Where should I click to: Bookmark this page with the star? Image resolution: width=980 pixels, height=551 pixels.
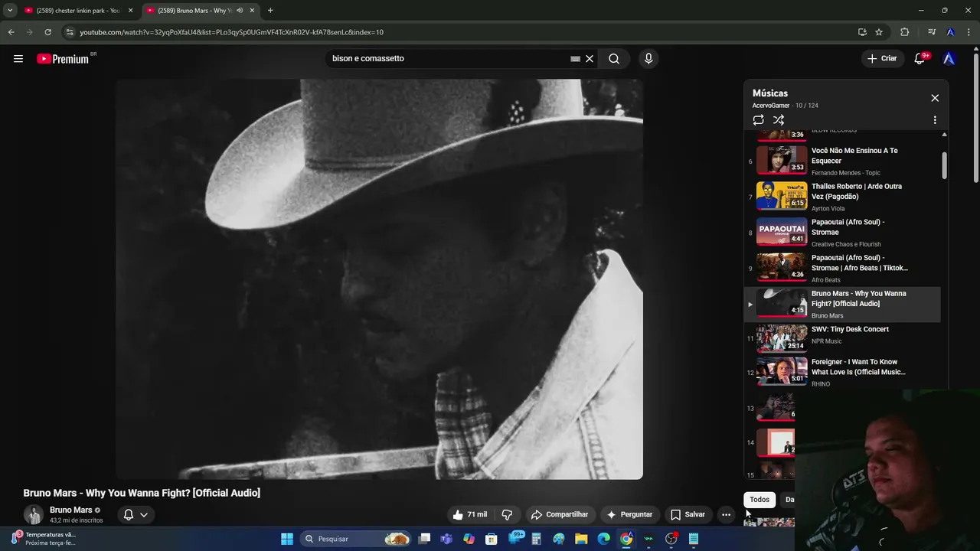point(879,32)
